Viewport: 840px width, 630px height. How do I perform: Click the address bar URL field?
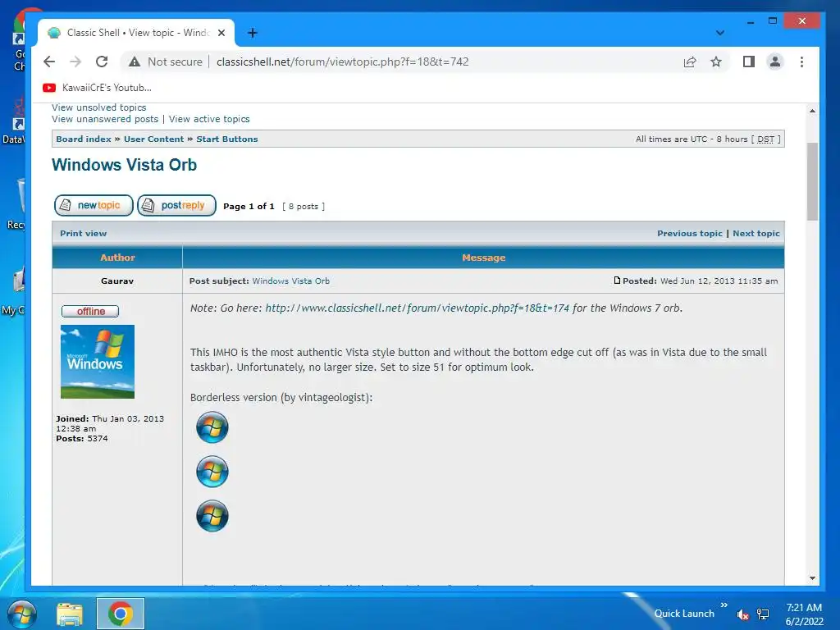tap(342, 62)
